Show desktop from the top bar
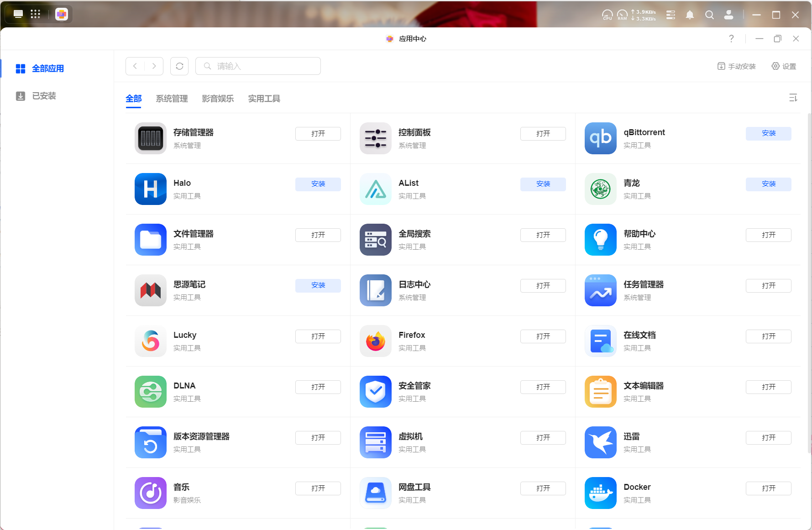 tap(18, 14)
